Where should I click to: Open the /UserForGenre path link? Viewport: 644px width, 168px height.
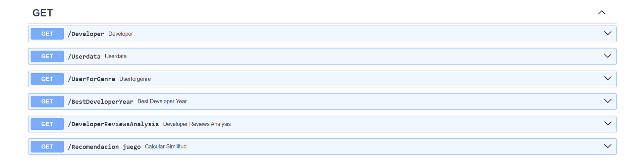click(x=92, y=79)
